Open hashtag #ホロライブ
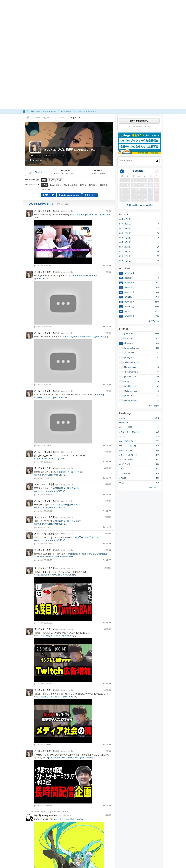 (125, 464)
